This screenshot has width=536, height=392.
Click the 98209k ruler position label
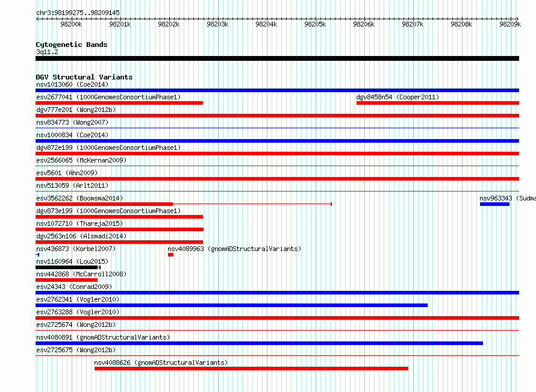coord(510,24)
